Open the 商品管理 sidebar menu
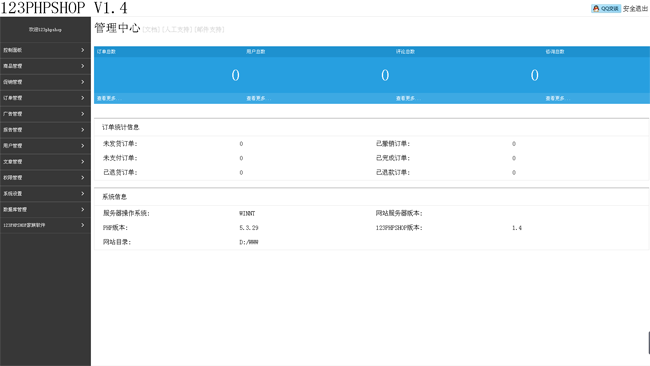Screen dimensions: 650x366 [45, 66]
